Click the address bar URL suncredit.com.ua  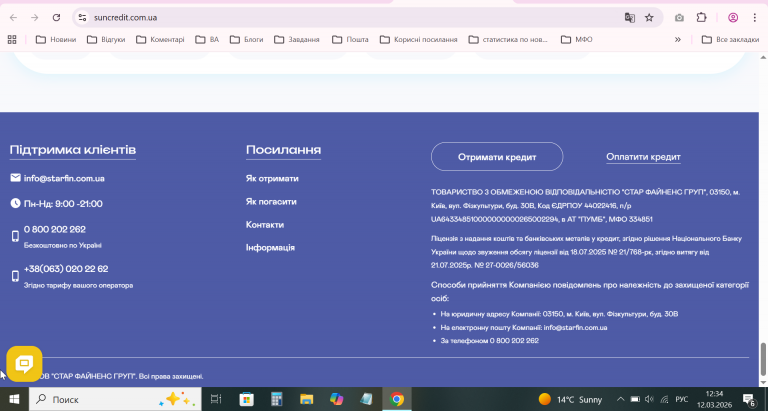click(x=125, y=18)
